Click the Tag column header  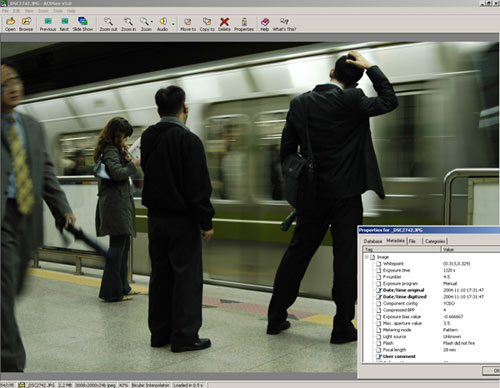[402, 249]
